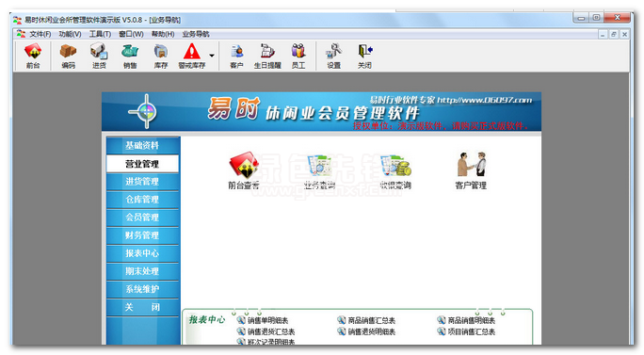Launch 前台查看 from the main panel

(x=244, y=170)
